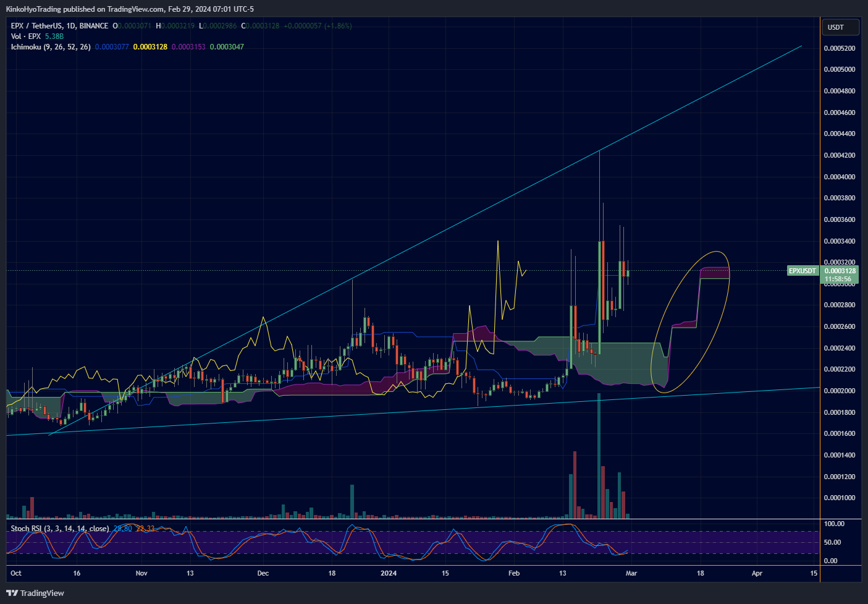Click the Nov label on the time axis
Image resolution: width=868 pixels, height=604 pixels.
(141, 573)
